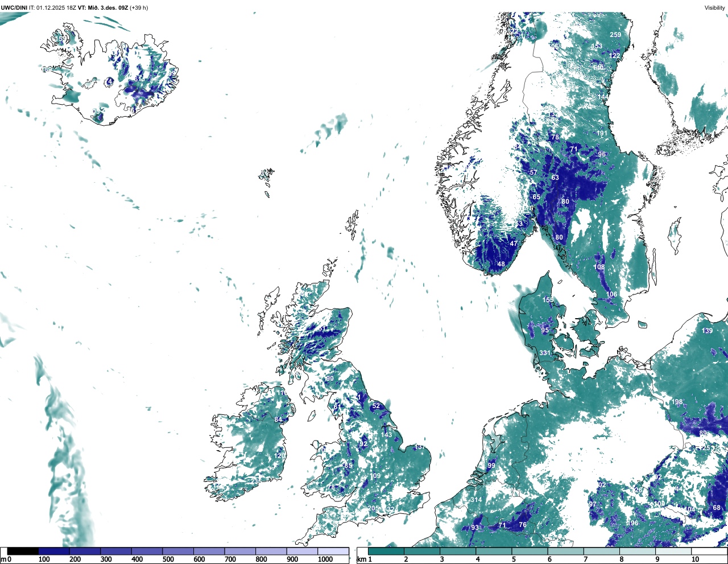The width and height of the screenshot is (728, 564).
Task: Click the '(+39 h)' forecast offset text
Action: click(x=139, y=8)
